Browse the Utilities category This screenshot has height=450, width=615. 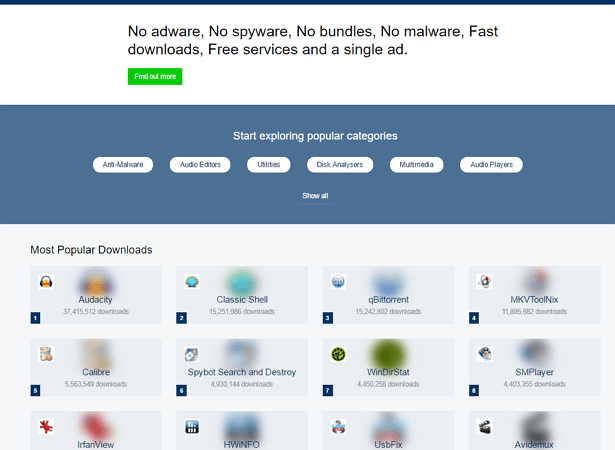point(269,165)
